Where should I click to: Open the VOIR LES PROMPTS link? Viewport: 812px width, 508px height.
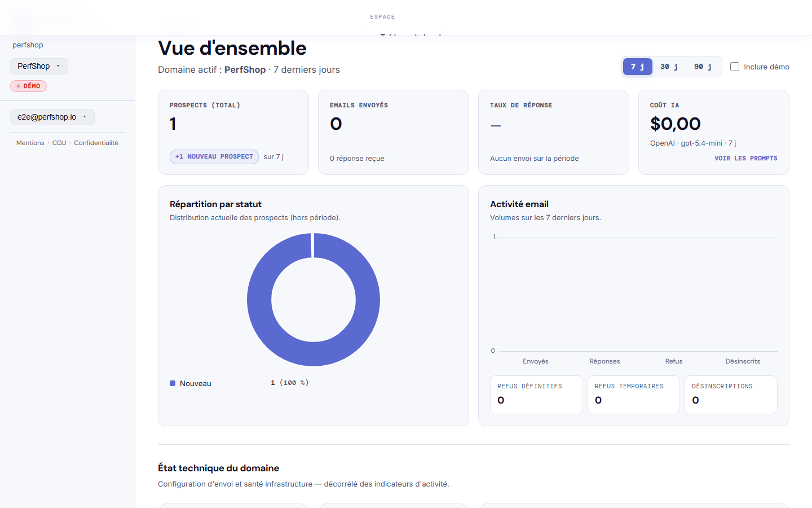tap(745, 159)
